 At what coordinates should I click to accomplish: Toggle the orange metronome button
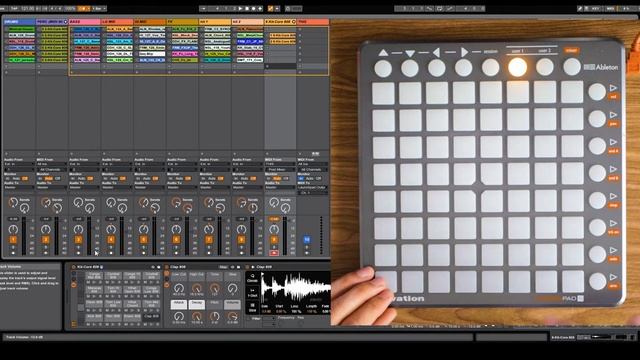pos(83,8)
